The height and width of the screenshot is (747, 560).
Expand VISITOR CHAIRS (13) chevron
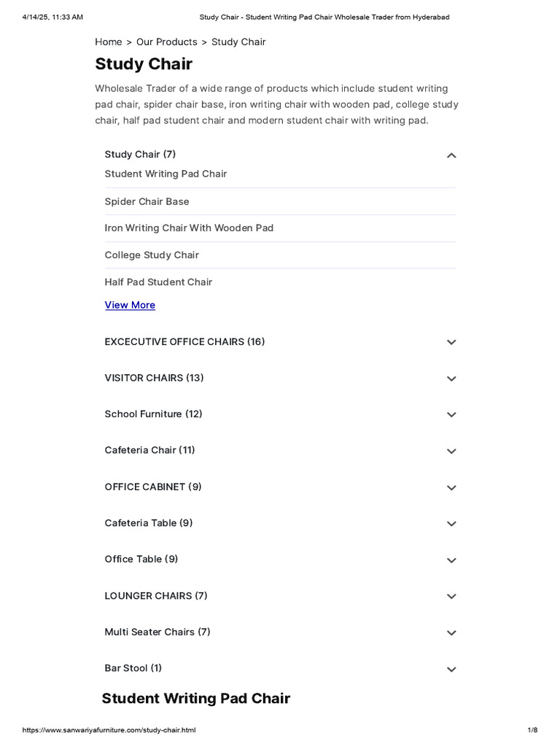coord(451,379)
